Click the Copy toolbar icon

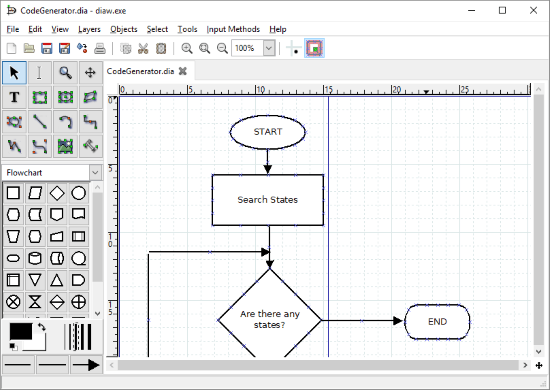[126, 48]
